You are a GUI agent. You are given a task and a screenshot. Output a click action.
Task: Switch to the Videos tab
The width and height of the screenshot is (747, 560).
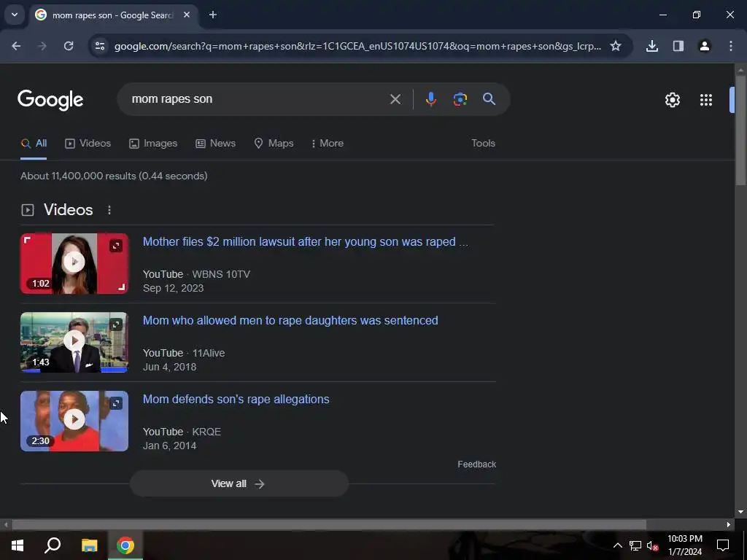tap(88, 144)
